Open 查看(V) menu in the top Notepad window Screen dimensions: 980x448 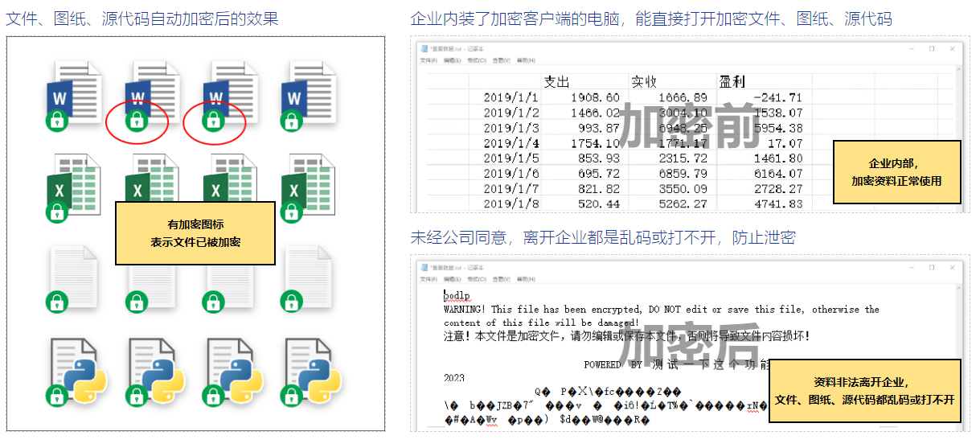501,60
